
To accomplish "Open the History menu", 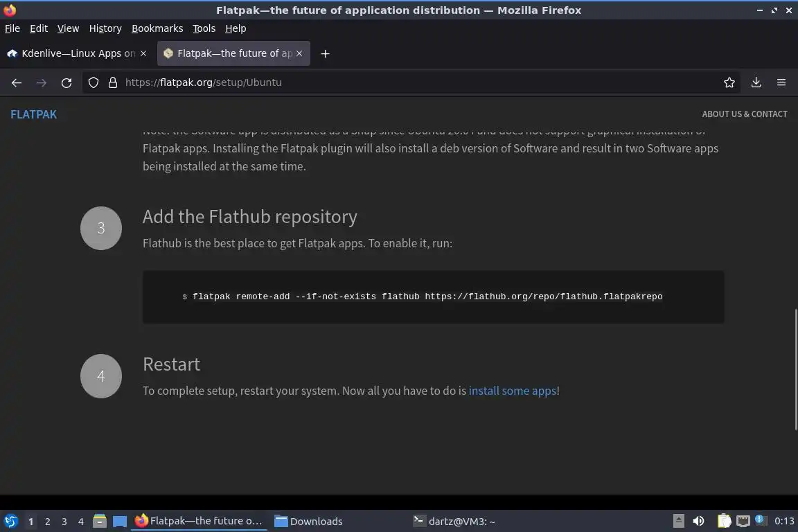I will coord(105,28).
